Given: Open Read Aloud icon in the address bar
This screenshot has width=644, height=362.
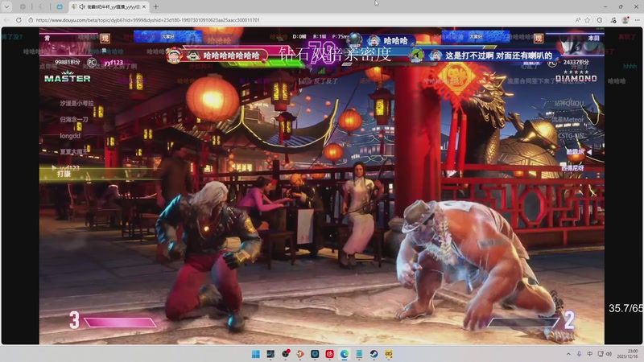Looking at the screenshot, I should [x=578, y=19].
